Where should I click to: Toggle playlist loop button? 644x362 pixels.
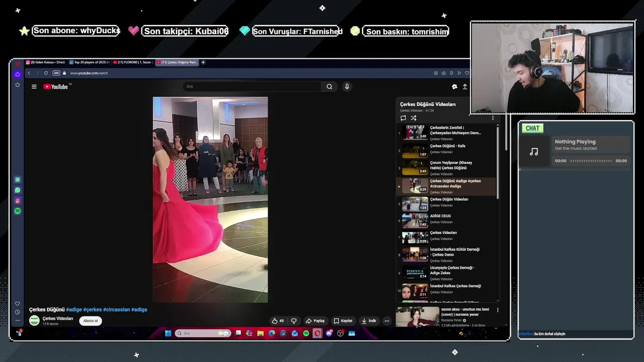(x=403, y=118)
